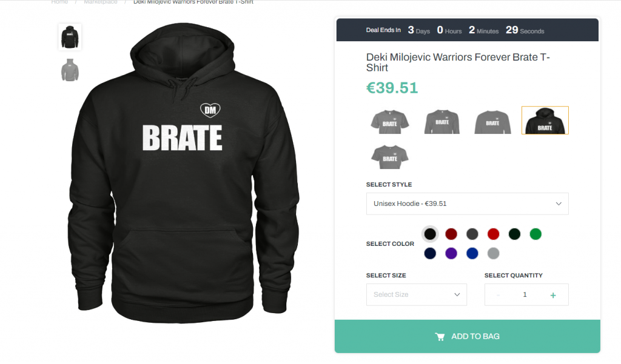Increase quantity with the plus icon
Image resolution: width=621 pixels, height=364 pixels.
pos(553,295)
